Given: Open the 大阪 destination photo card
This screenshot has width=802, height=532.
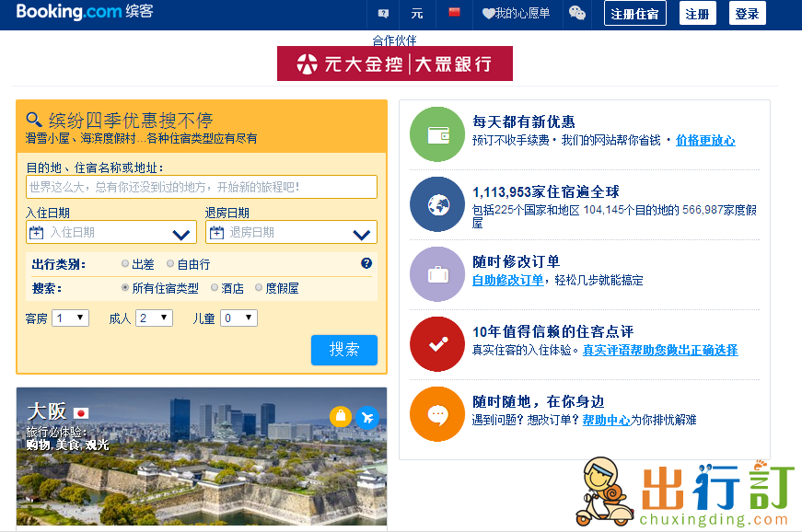Looking at the screenshot, I should tap(202, 457).
